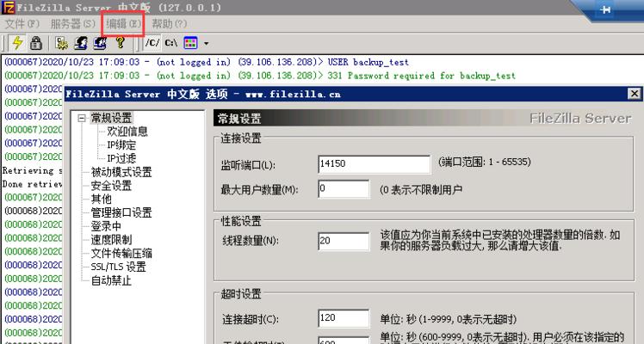Open server settings via gear toolbar icon

coord(62,43)
